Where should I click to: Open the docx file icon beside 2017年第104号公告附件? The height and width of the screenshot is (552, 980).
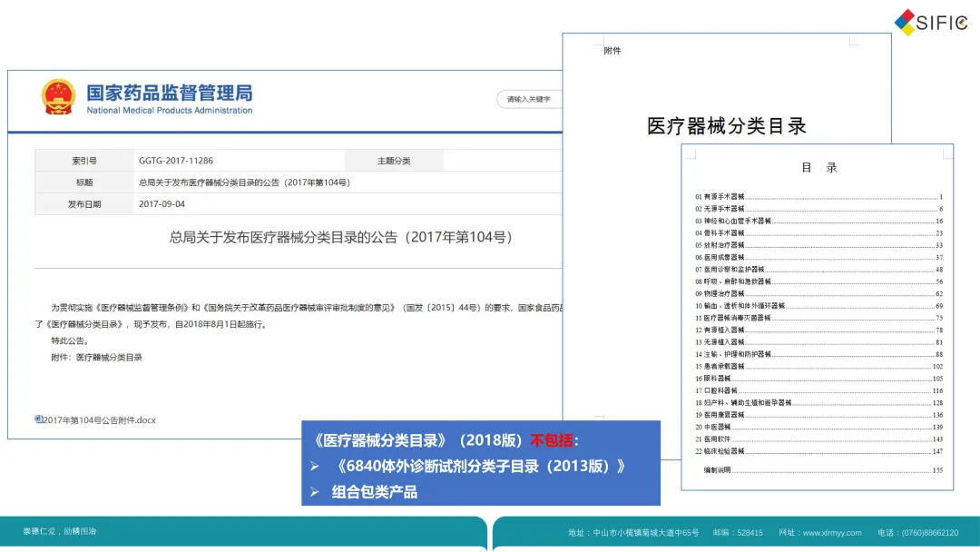[x=38, y=419]
